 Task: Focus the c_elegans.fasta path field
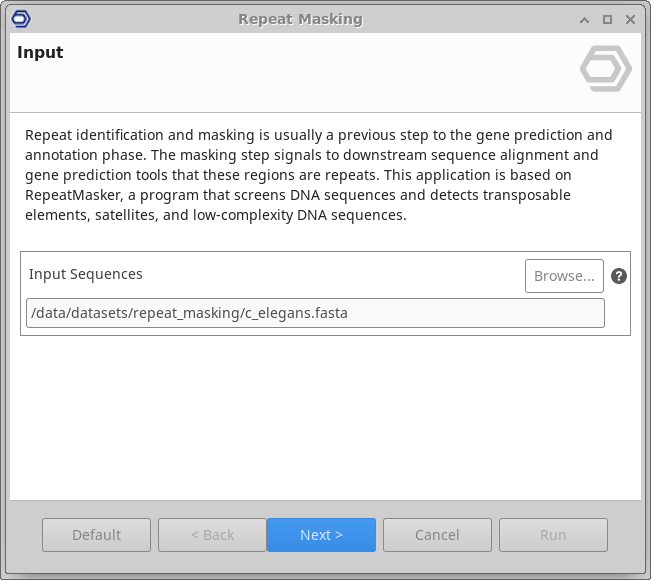pos(315,313)
